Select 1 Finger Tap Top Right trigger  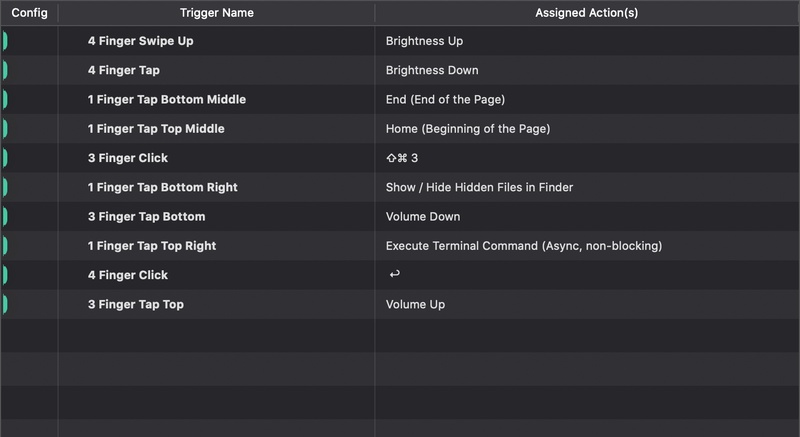pos(152,246)
